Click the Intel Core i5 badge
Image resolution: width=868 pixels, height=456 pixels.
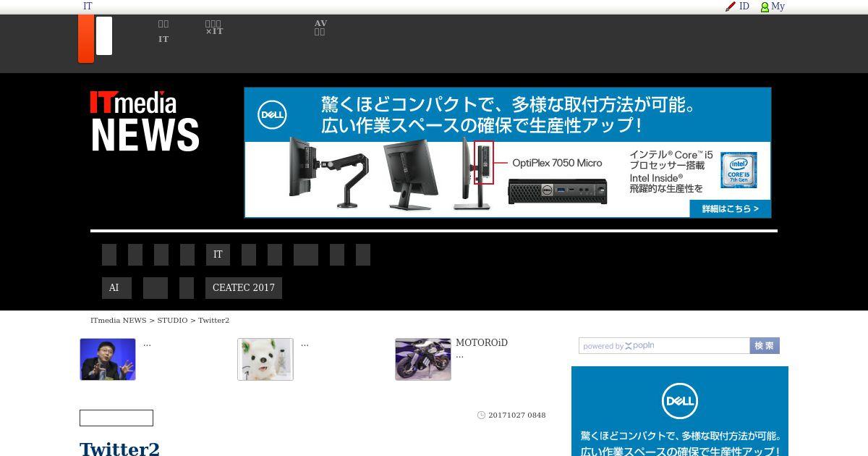coord(739,170)
